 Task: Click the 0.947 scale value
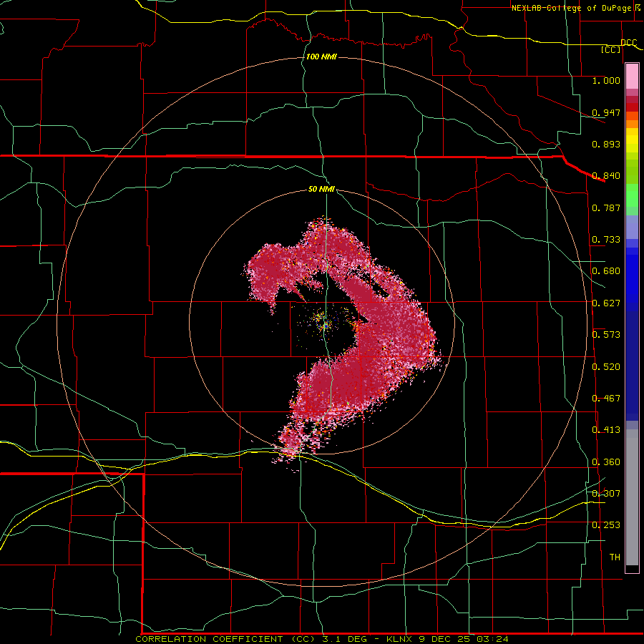(606, 112)
